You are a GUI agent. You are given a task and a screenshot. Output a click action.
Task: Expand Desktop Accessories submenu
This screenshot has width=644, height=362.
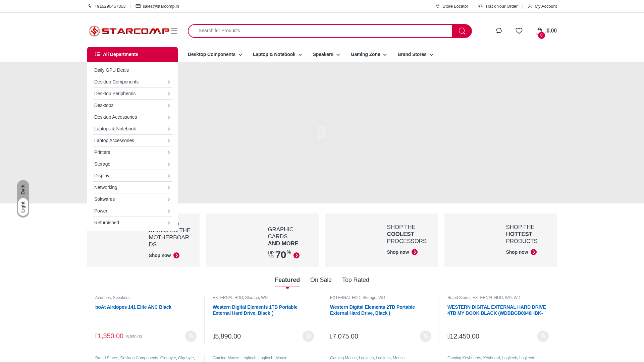click(132, 117)
